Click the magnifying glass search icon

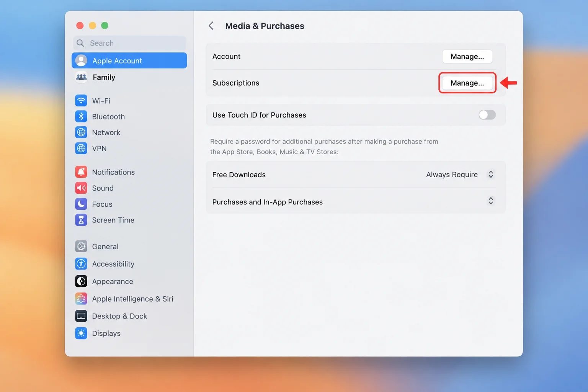[80, 43]
